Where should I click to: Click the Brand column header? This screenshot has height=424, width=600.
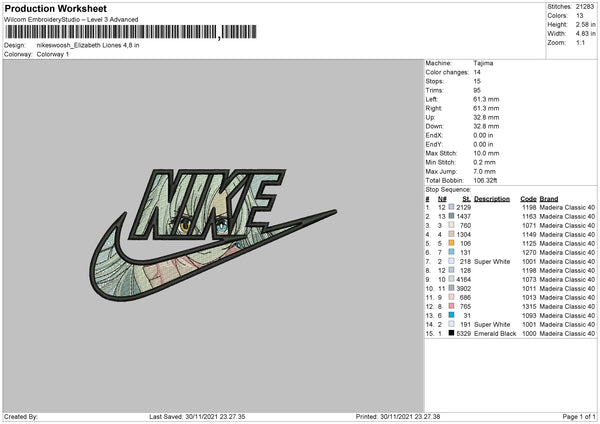pyautogui.click(x=549, y=199)
